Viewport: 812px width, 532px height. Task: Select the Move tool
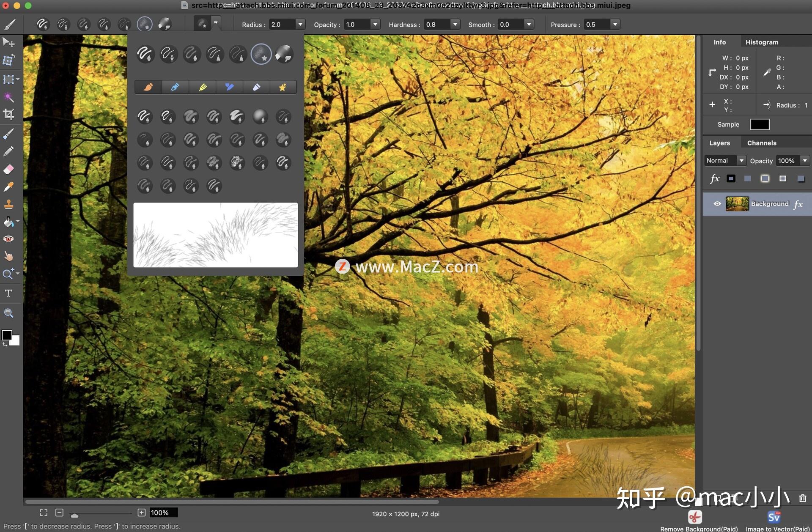click(x=9, y=42)
